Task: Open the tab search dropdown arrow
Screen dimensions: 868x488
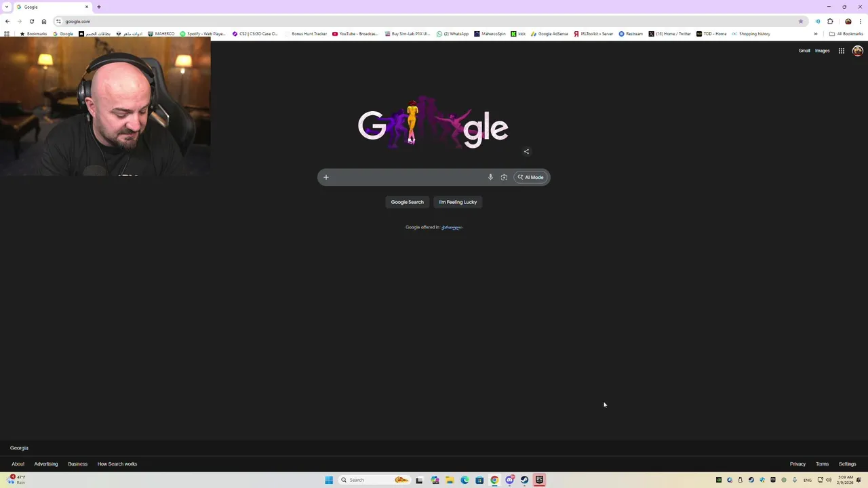Action: [7, 7]
